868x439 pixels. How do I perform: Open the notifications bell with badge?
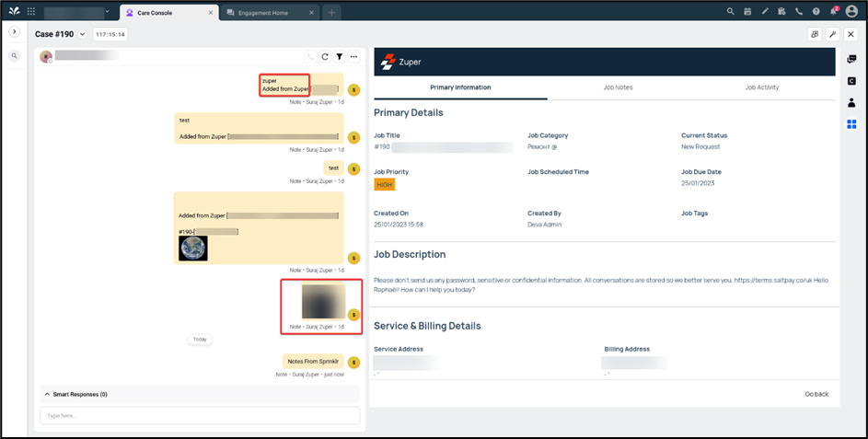coord(834,10)
